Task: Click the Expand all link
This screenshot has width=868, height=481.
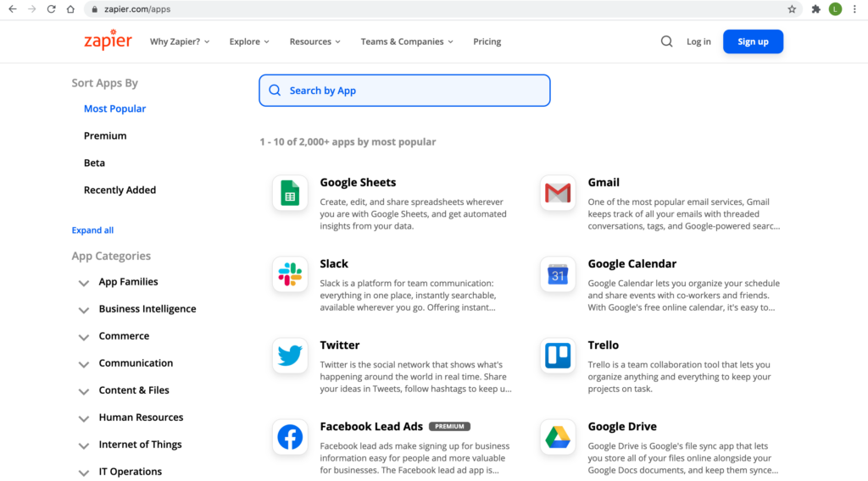Action: click(92, 230)
